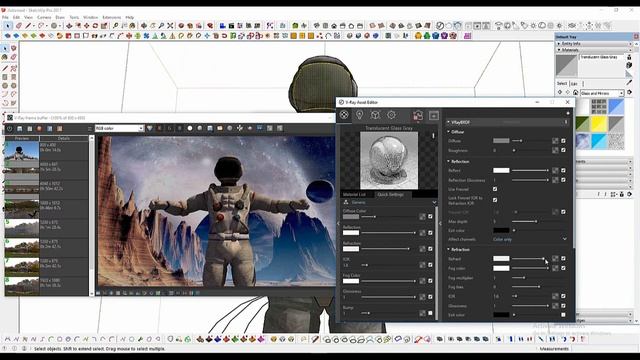Select the SketchUp Select arrow tool in top toolbar
This screenshot has width=640, height=360.
pyautogui.click(x=8, y=26)
